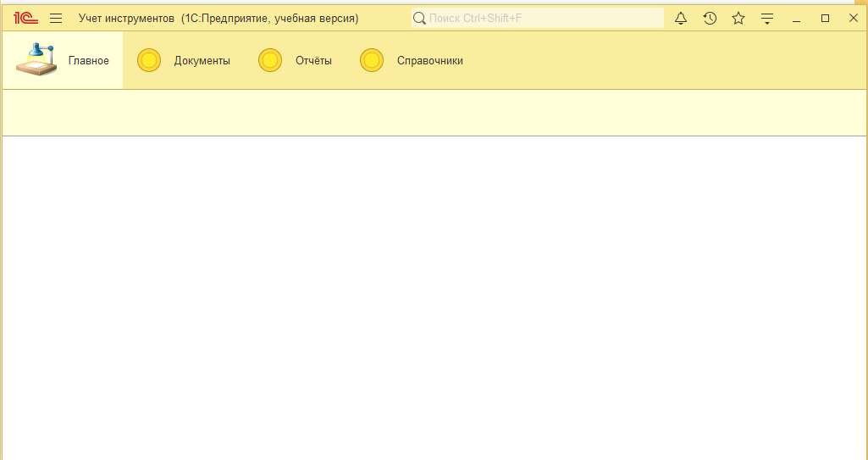Click the search field Поиск Ctrl+Shift+F
The height and width of the screenshot is (460, 868).
[537, 19]
